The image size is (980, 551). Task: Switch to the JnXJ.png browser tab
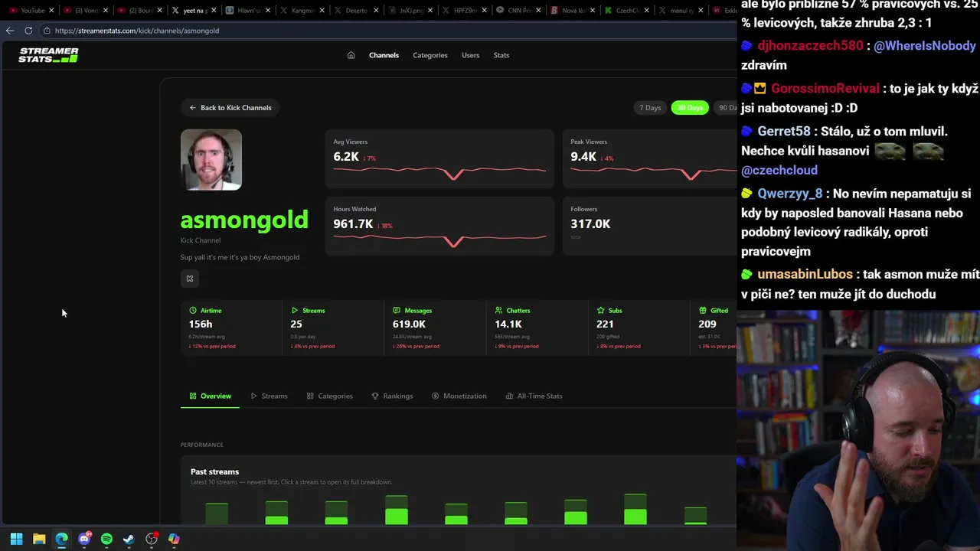[410, 11]
